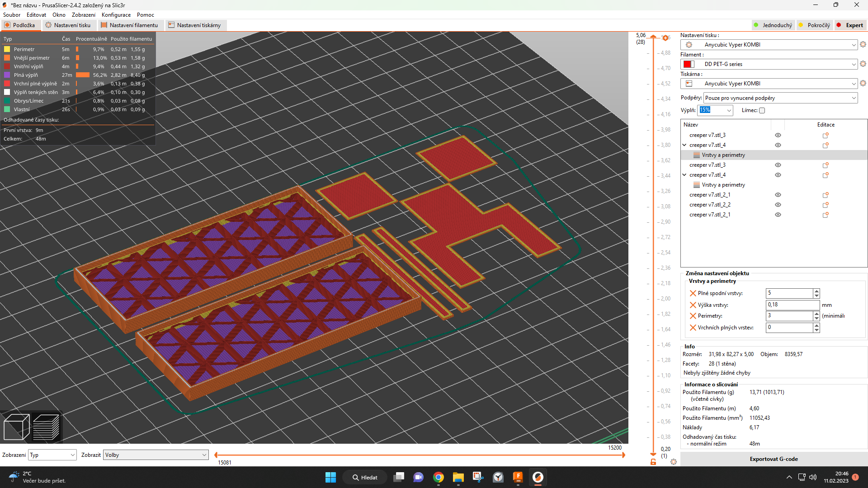
Task: Click Výška vrstvy input field
Action: [x=793, y=305]
